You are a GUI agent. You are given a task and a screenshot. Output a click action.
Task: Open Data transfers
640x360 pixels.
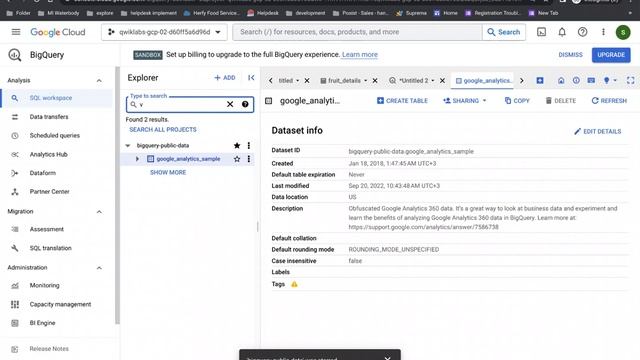(x=49, y=117)
